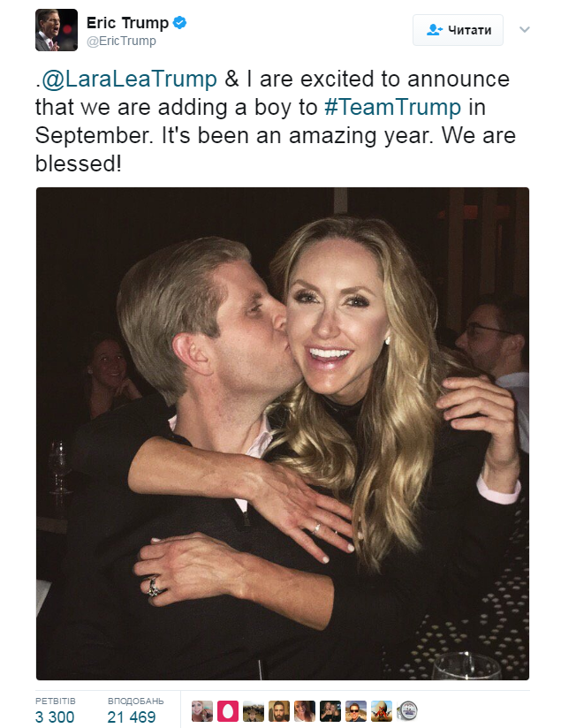The height and width of the screenshot is (728, 561).
Task: Click the Читати follow button
Action: [458, 30]
